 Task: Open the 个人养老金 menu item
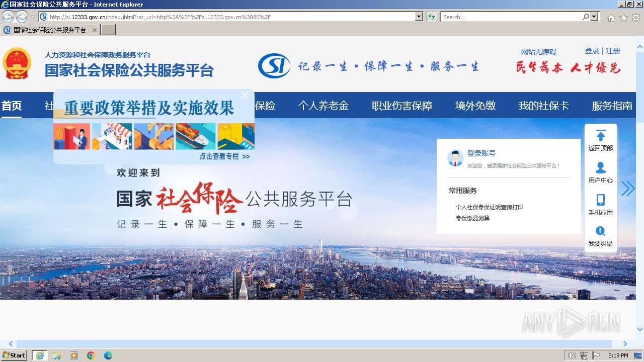tap(323, 106)
